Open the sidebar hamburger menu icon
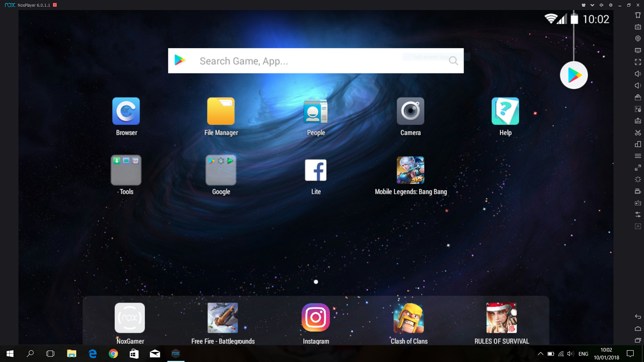This screenshot has width=644, height=362. (x=638, y=156)
